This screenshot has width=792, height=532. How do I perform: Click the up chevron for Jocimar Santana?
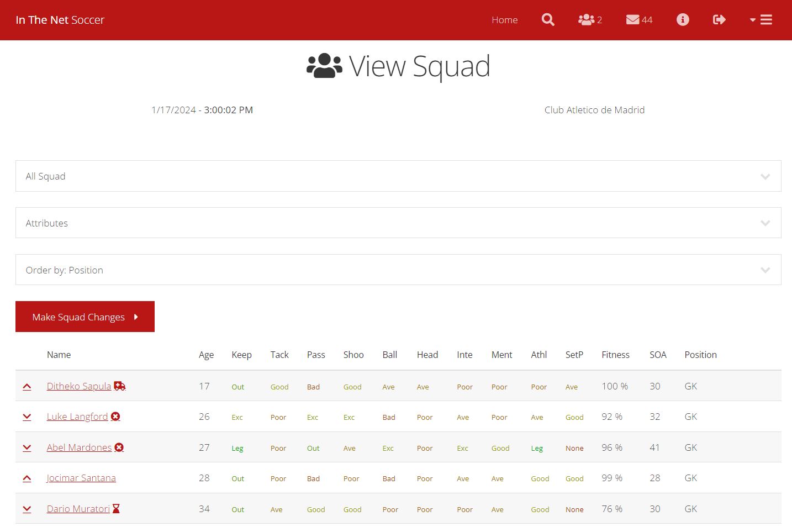tap(27, 478)
